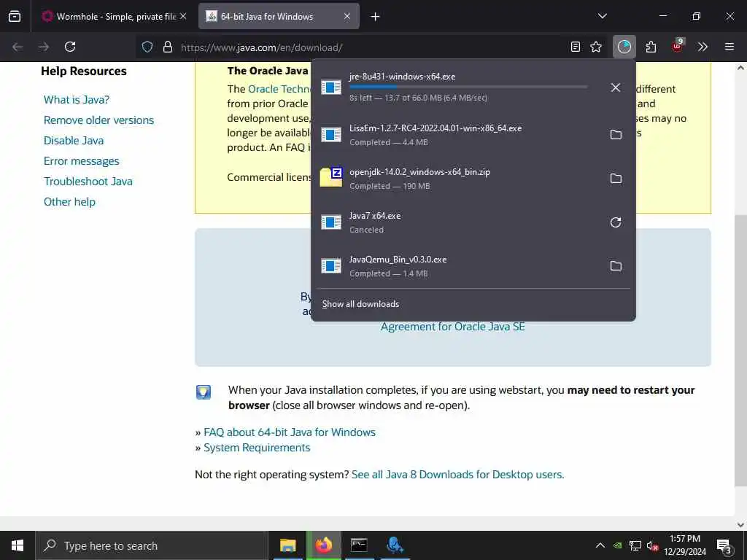This screenshot has height=560, width=747.
Task: Click the LisaEm exe file icon
Action: [331, 135]
